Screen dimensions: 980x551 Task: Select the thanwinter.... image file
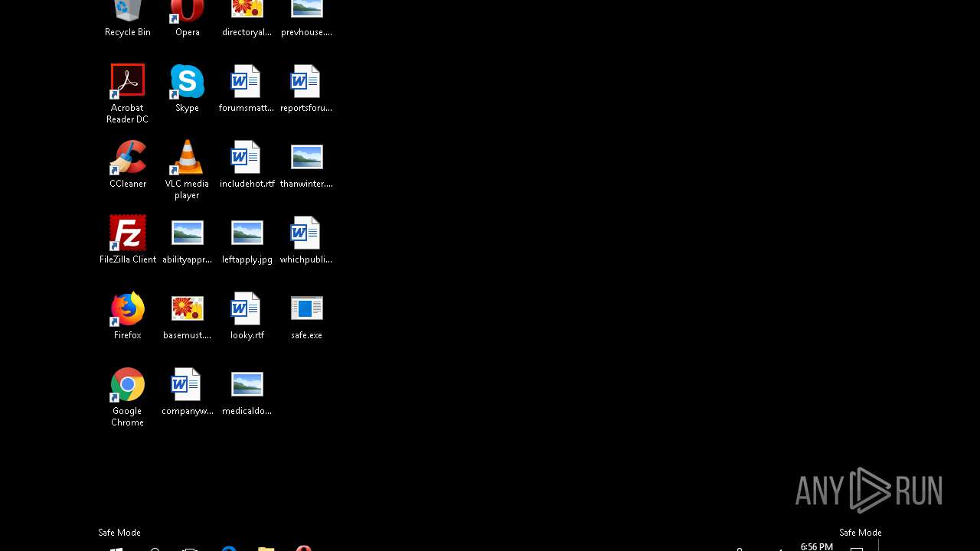(306, 164)
